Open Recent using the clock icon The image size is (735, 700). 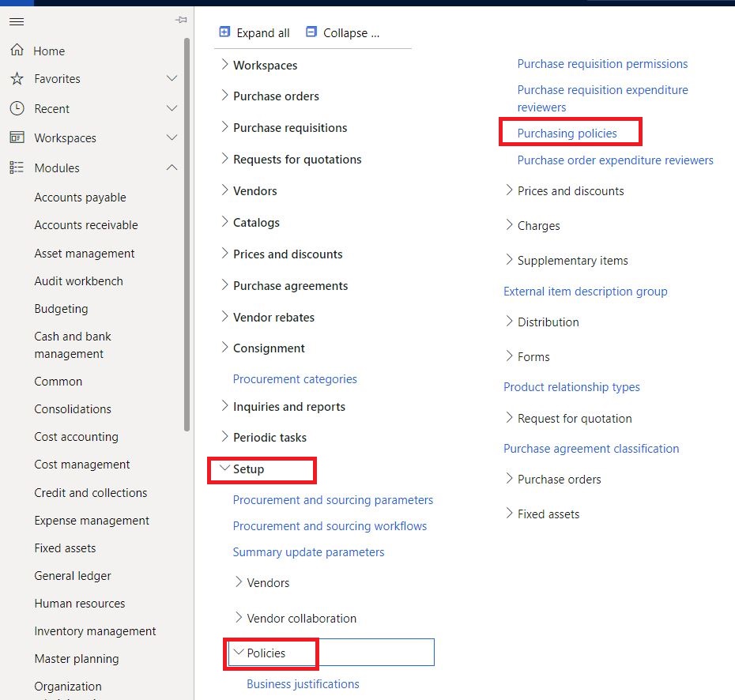tap(17, 108)
